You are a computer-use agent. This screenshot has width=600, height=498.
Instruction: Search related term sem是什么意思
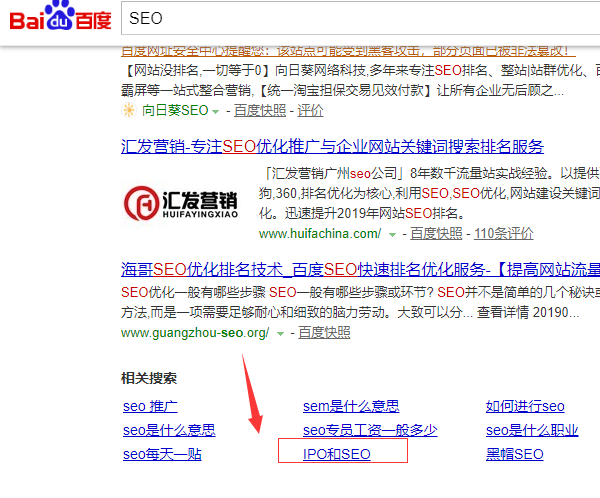351,407
